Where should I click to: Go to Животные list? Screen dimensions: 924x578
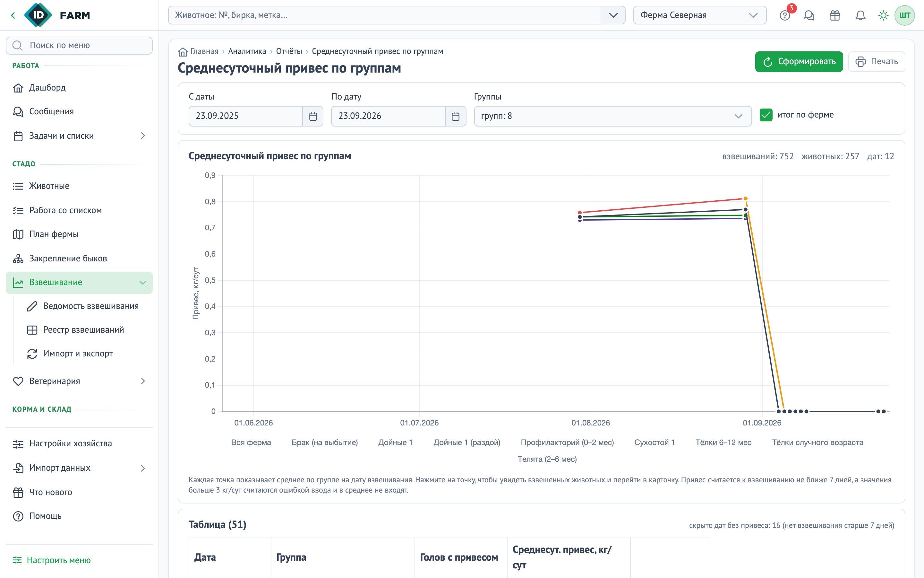[x=79, y=186]
